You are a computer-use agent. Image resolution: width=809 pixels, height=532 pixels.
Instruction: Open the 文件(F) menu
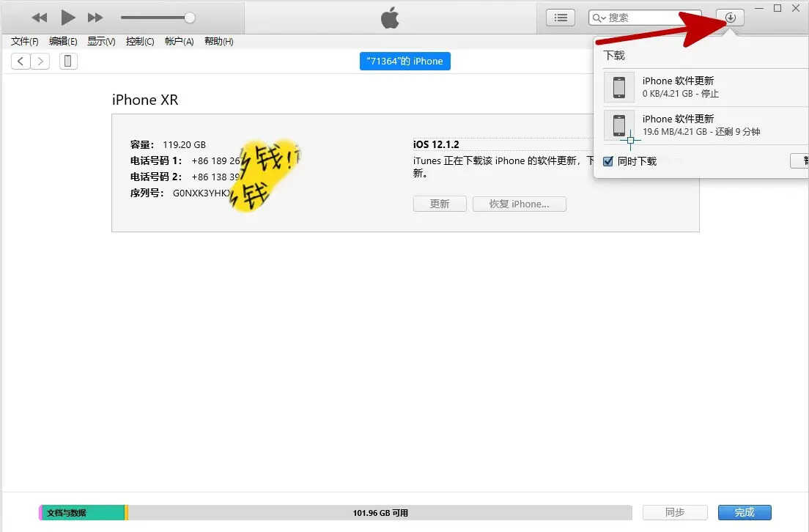(x=25, y=41)
